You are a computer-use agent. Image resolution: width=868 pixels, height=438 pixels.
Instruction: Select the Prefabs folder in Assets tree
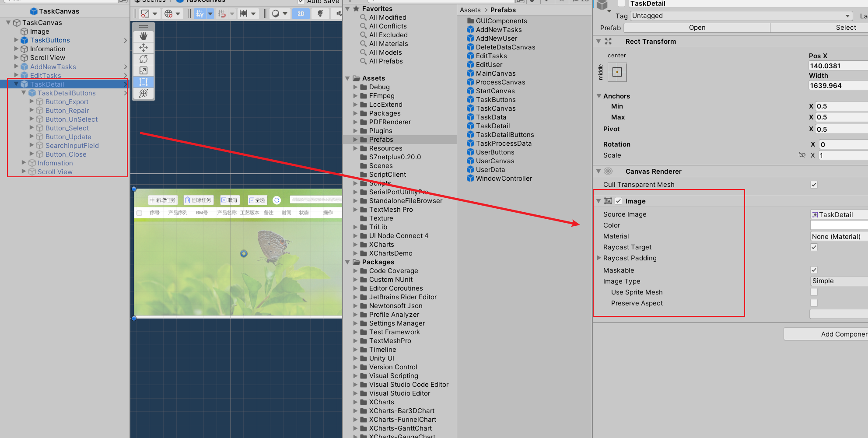(400, 140)
